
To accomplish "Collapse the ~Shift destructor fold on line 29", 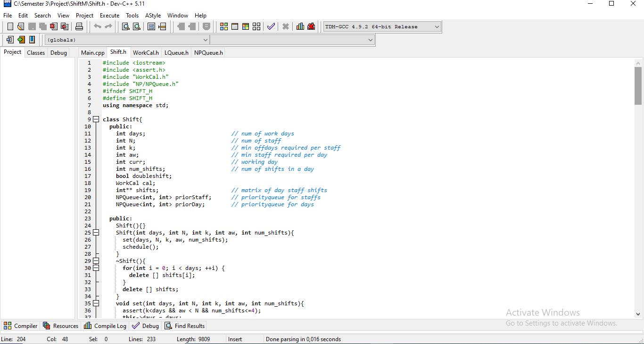I will click(96, 261).
